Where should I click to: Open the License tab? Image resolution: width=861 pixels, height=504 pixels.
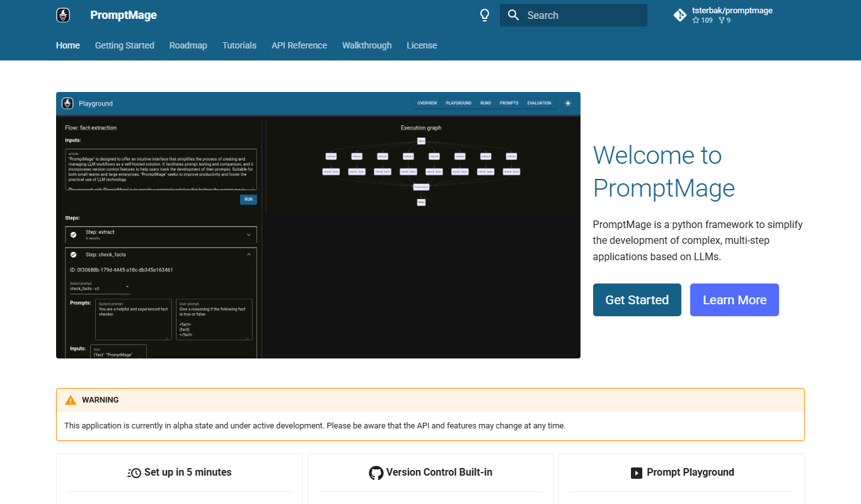pyautogui.click(x=422, y=45)
